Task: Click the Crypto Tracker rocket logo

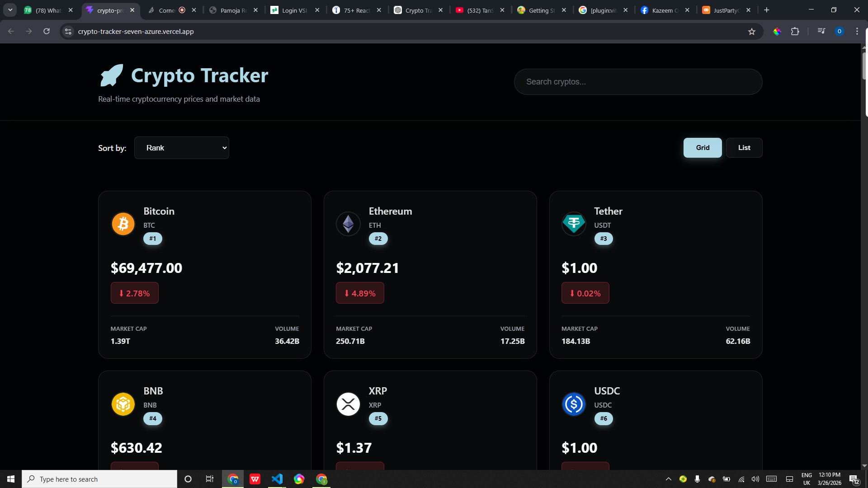Action: click(112, 75)
